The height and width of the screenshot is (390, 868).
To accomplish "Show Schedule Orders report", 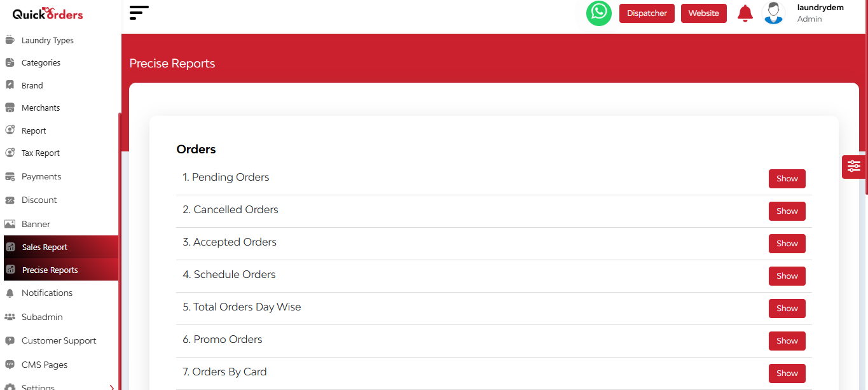I will [787, 276].
